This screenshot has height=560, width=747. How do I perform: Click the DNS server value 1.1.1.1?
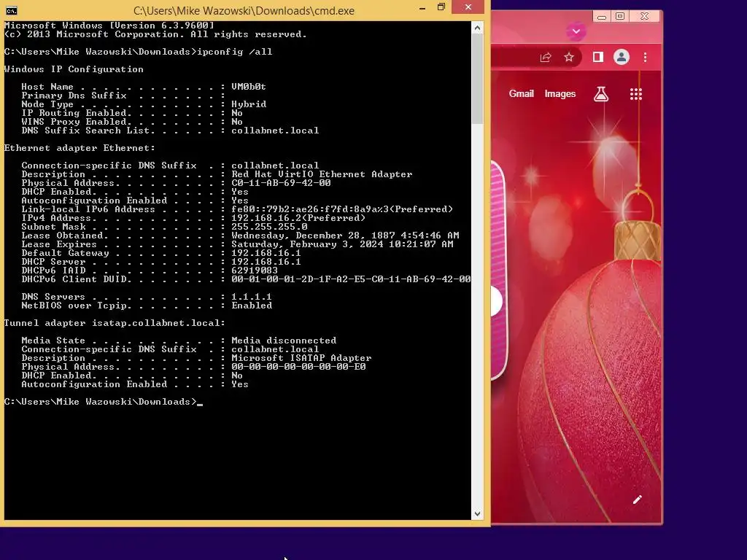click(252, 297)
